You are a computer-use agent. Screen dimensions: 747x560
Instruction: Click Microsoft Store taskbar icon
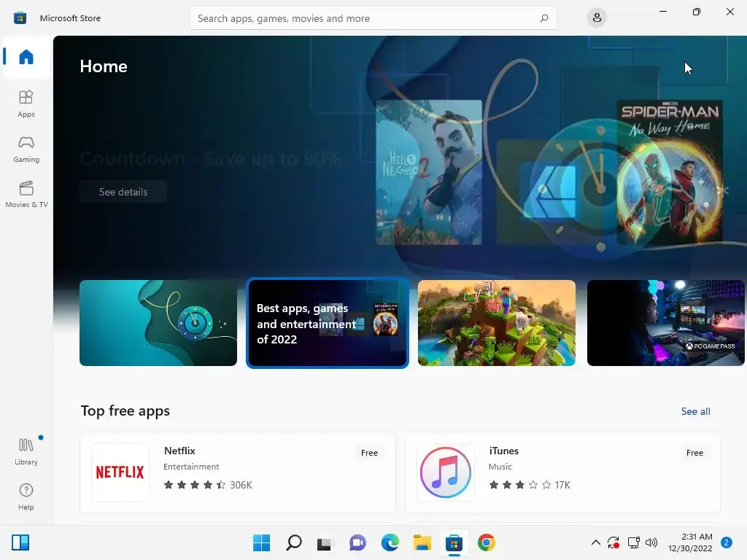(x=454, y=542)
